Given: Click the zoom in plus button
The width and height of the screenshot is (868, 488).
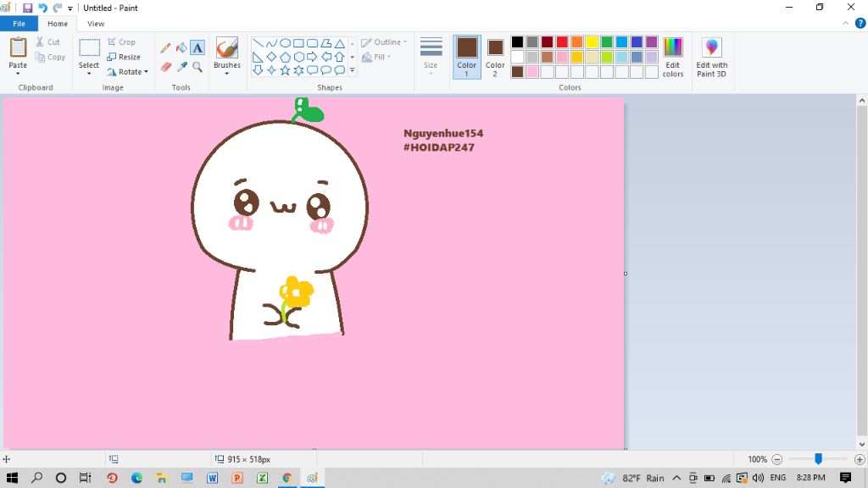Looking at the screenshot, I should 860,459.
